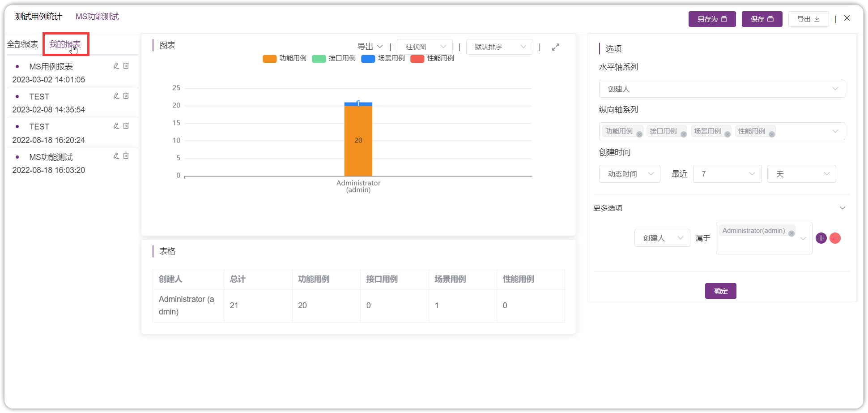This screenshot has height=413, width=868.
Task: Delete the TEST report dated 2023-02-08
Action: (126, 96)
